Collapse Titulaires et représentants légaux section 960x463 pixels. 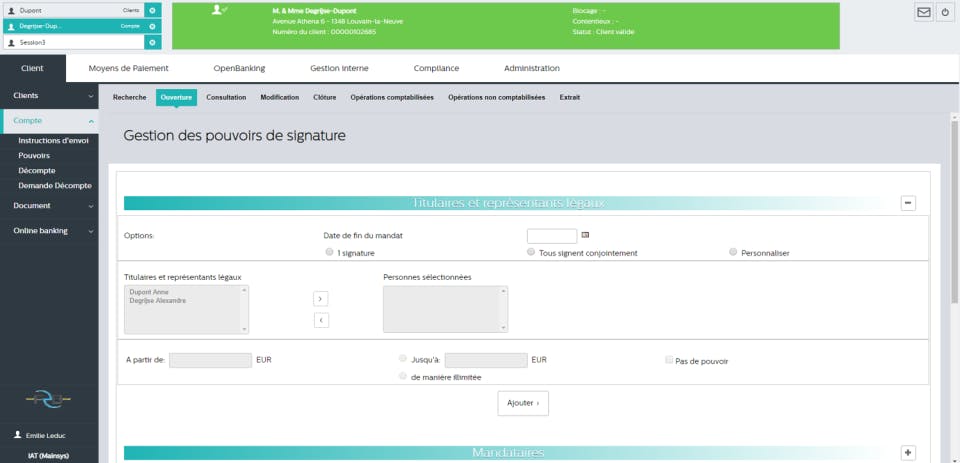tap(908, 203)
